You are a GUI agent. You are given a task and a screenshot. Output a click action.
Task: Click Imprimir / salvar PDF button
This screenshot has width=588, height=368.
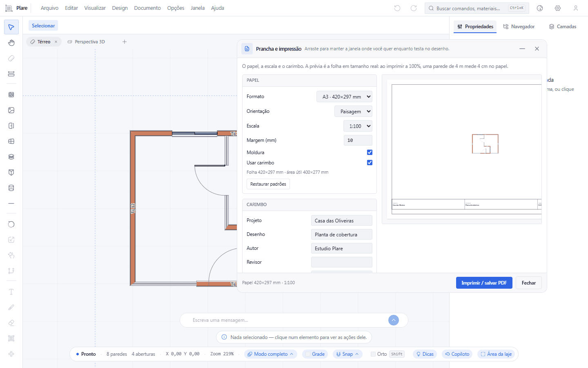(x=484, y=283)
